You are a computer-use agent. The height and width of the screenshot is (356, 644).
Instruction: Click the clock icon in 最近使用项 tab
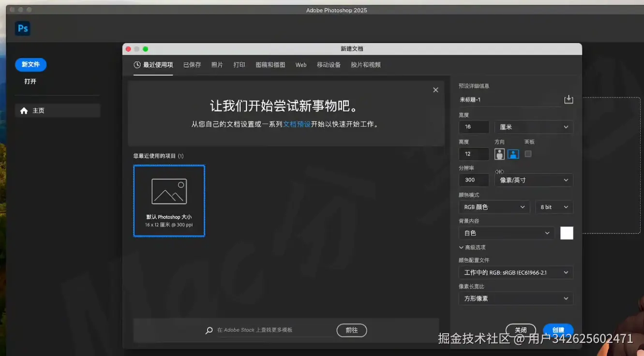click(137, 65)
